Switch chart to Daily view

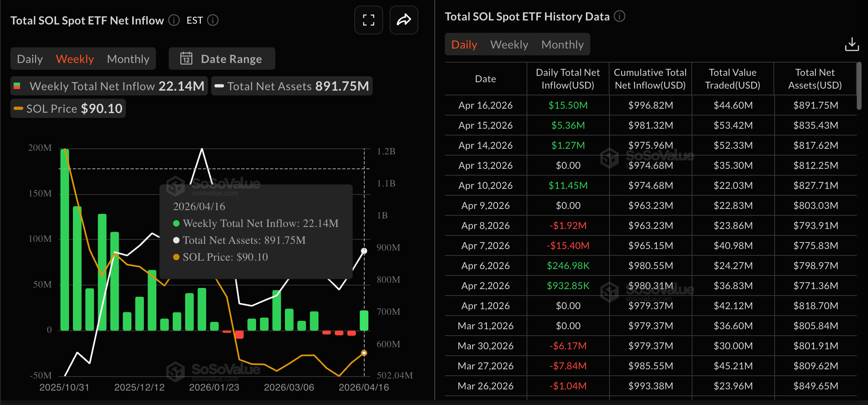click(x=30, y=59)
